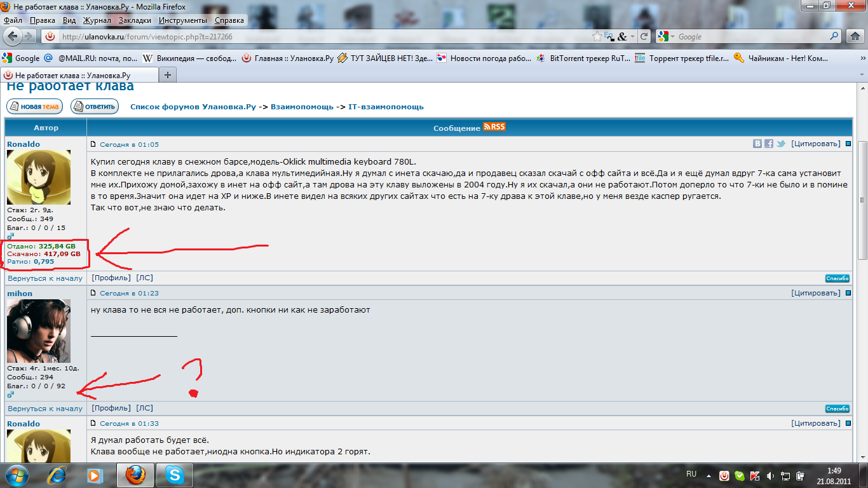The width and height of the screenshot is (868, 488).
Task: Switch to Skype in the taskbar
Action: (173, 475)
